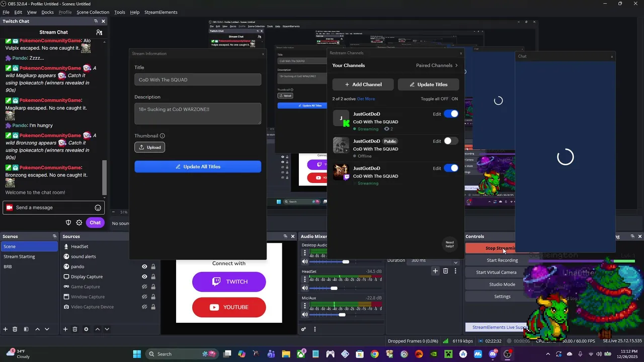Show Game Capture source
The width and height of the screenshot is (644, 362).
tap(144, 287)
